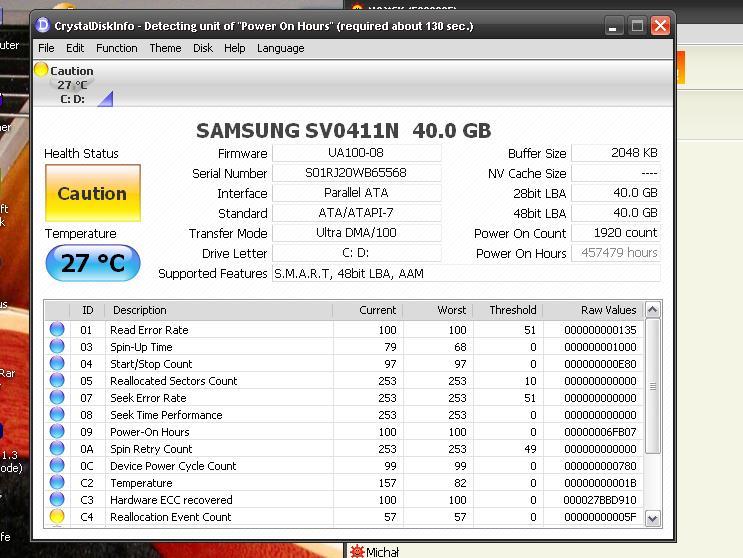Click the Interface value Parallel ATA
Screen dimensions: 743x558
click(x=356, y=193)
